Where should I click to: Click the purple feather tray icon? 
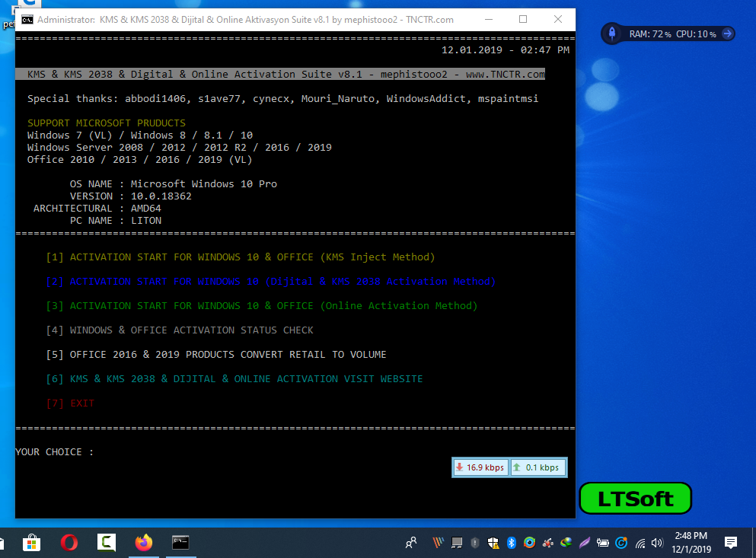(585, 543)
